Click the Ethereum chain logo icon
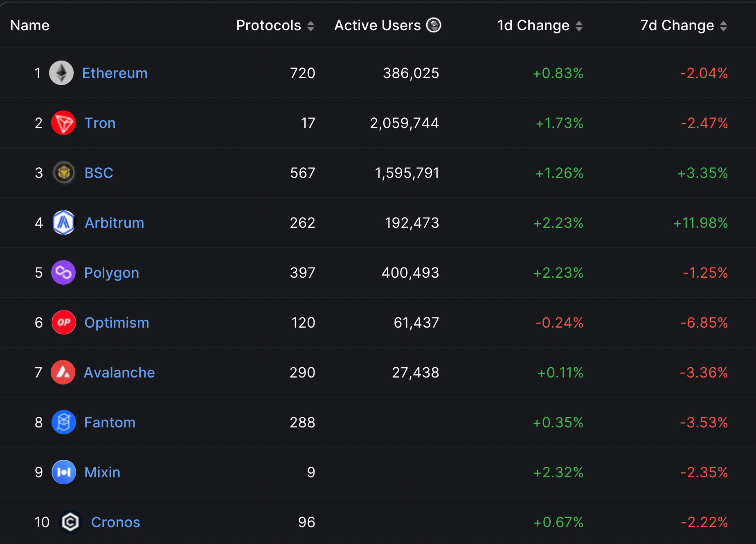The width and height of the screenshot is (756, 544). pyautogui.click(x=61, y=73)
